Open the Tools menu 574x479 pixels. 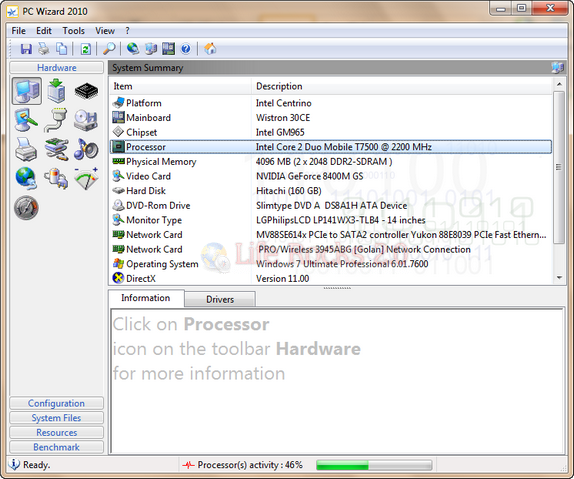[74, 31]
